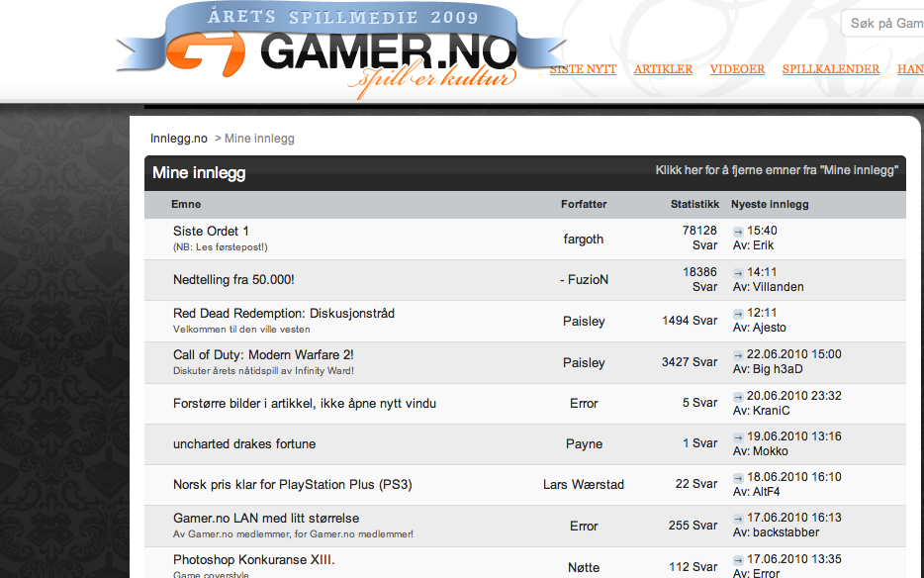
Task: Latest post arrow icon in uncharted drakes fortune row
Action: tap(738, 437)
